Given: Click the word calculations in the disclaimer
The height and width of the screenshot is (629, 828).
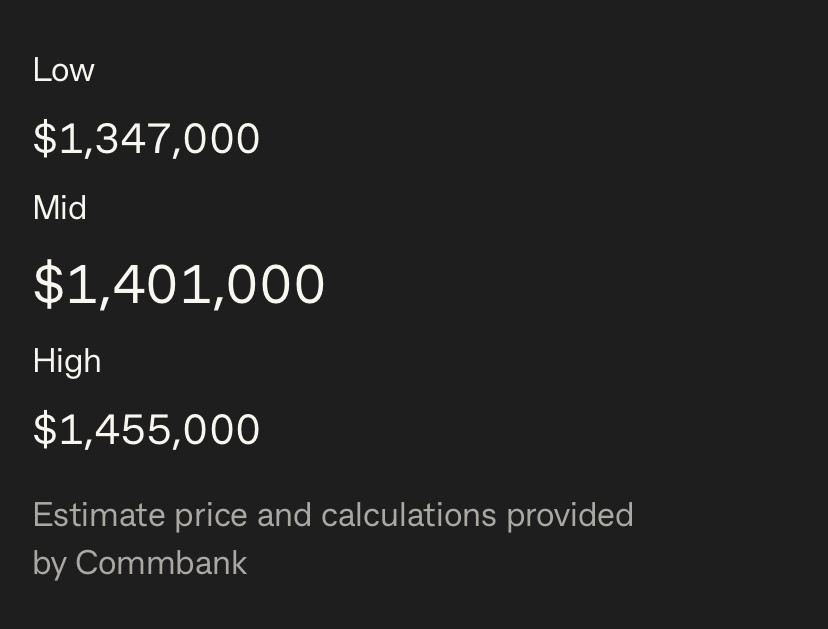Looking at the screenshot, I should (409, 514).
